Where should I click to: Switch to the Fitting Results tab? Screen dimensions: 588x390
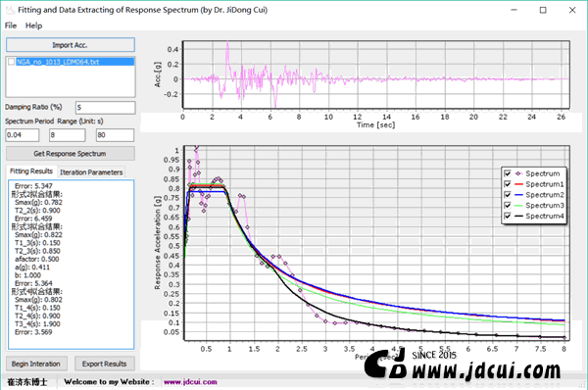[x=31, y=171]
